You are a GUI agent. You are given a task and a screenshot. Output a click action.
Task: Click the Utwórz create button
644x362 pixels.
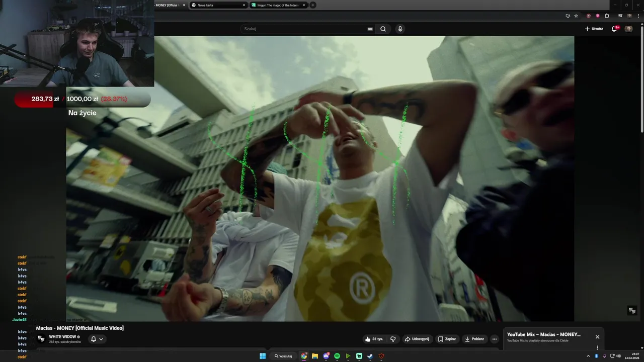(x=594, y=29)
